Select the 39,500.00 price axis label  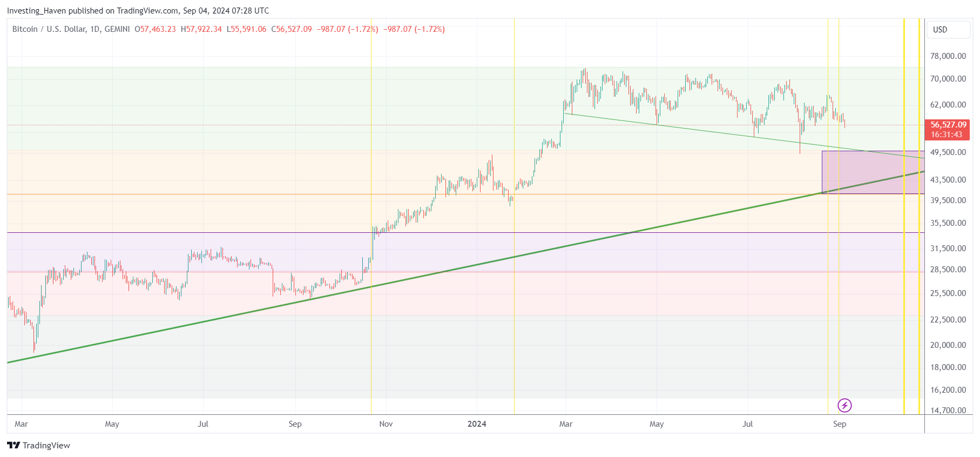point(948,200)
